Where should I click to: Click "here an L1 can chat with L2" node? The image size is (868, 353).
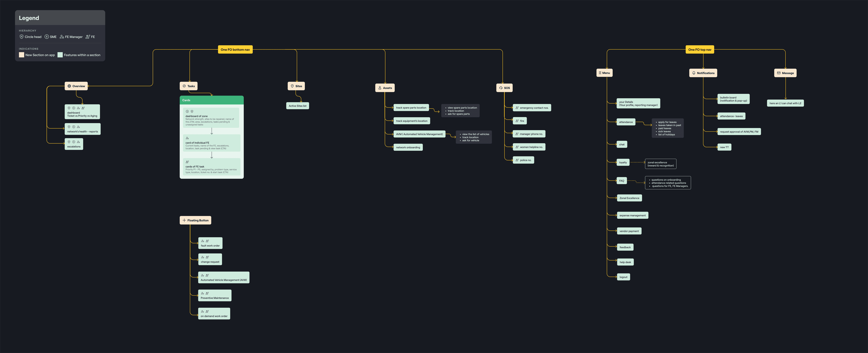point(785,103)
